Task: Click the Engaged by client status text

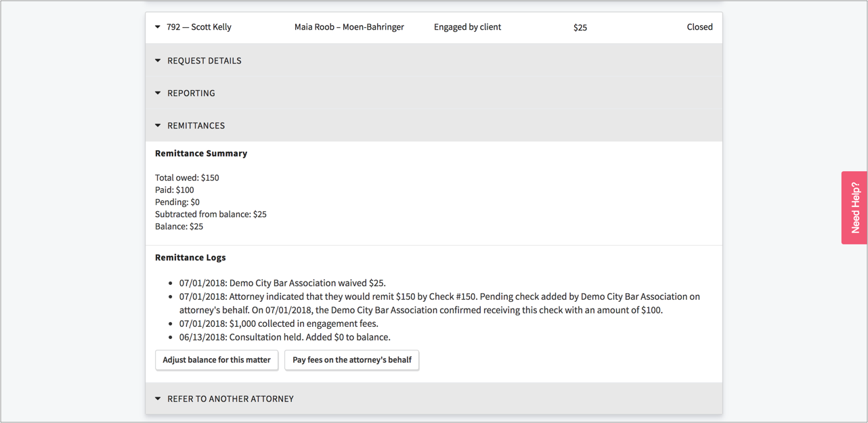Action: click(467, 27)
